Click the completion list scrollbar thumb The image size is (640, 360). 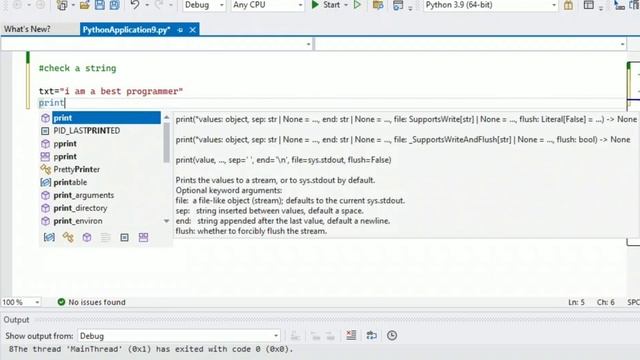[x=167, y=143]
